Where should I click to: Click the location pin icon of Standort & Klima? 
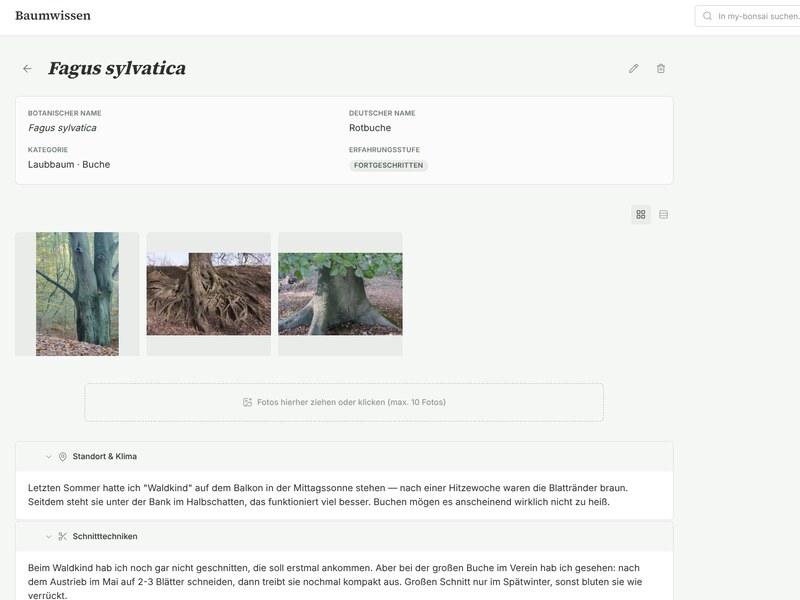(x=63, y=457)
